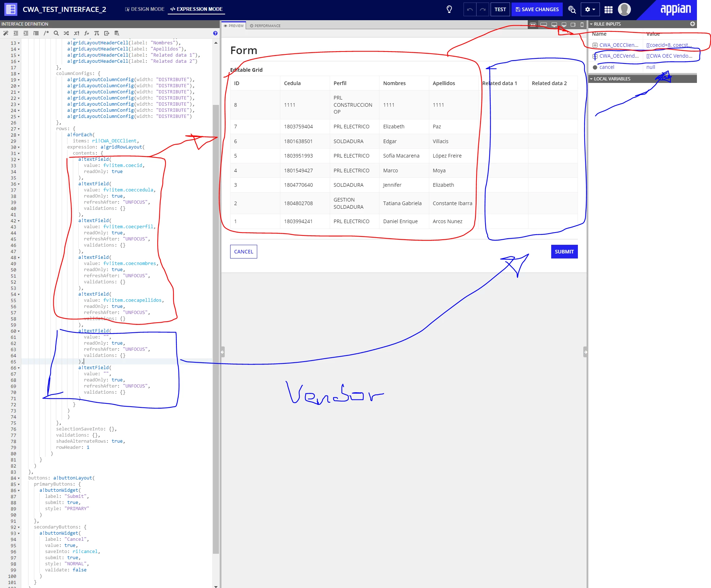Click the Submit button in the form
Screen dimensions: 711x588
[x=564, y=252]
